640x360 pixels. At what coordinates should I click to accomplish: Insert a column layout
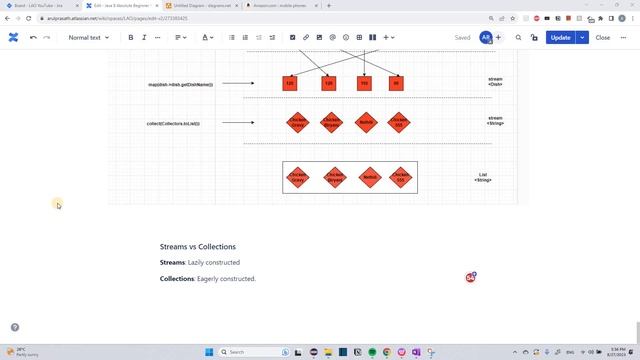point(372,38)
